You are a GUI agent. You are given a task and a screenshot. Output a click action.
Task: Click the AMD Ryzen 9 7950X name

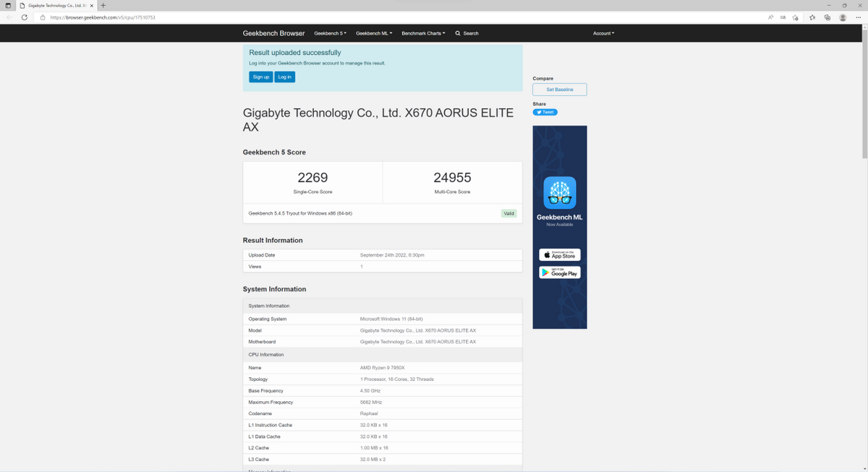point(383,368)
